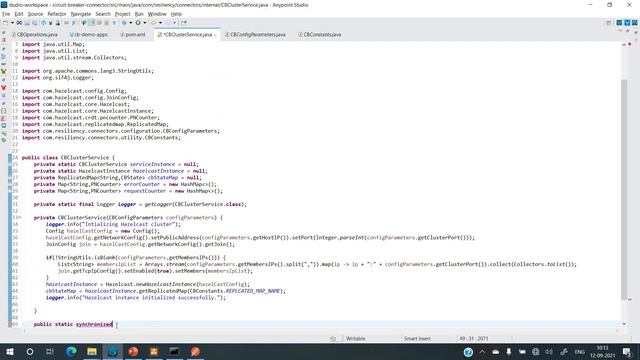
Task: Expand the New file dropdown arrow
Action: pyautogui.click(x=12, y=23)
